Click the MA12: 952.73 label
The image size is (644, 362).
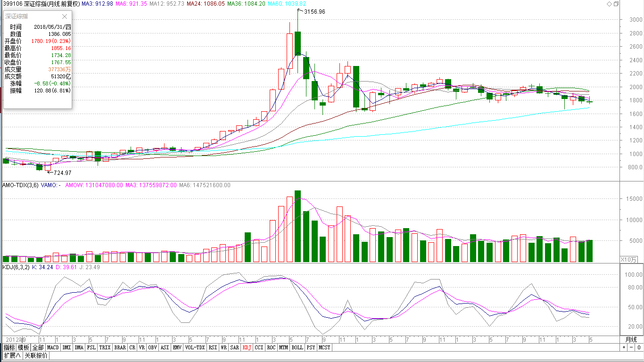(167, 4)
